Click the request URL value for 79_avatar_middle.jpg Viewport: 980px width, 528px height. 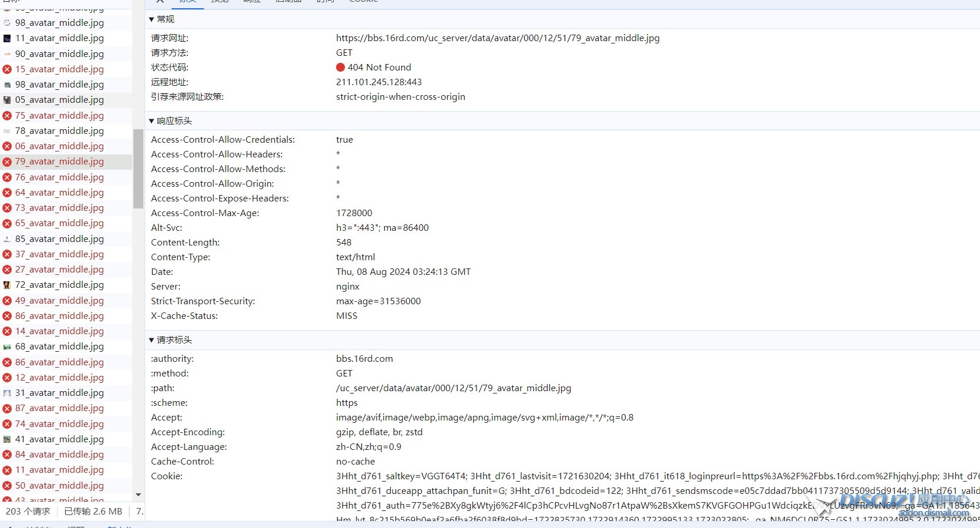(497, 38)
